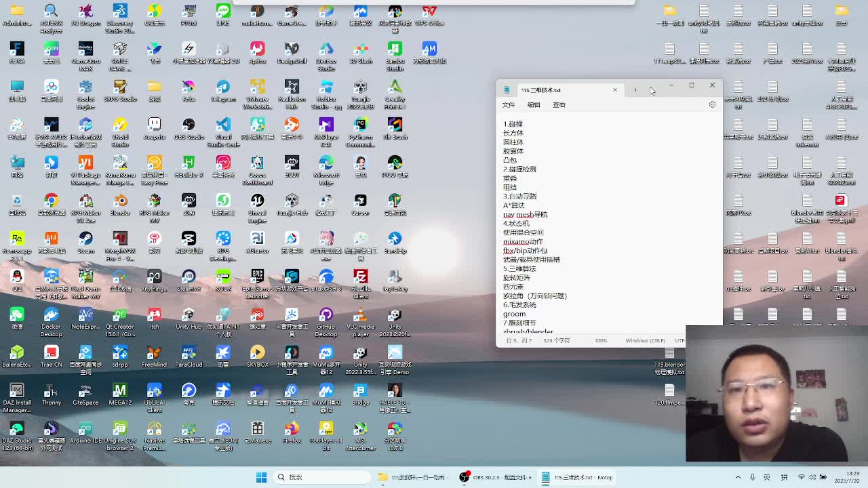Open the Telegram desktop icon
Image resolution: width=868 pixels, height=488 pixels.
click(x=223, y=91)
